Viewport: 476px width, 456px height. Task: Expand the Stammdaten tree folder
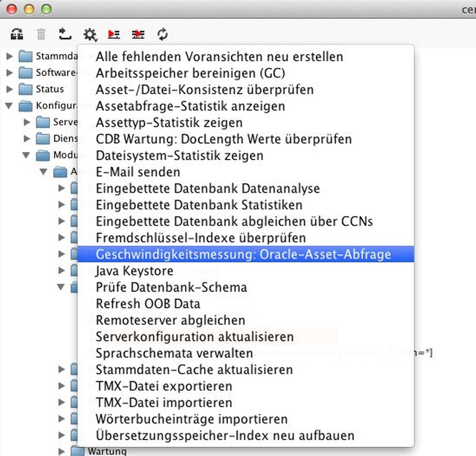pyautogui.click(x=9, y=57)
